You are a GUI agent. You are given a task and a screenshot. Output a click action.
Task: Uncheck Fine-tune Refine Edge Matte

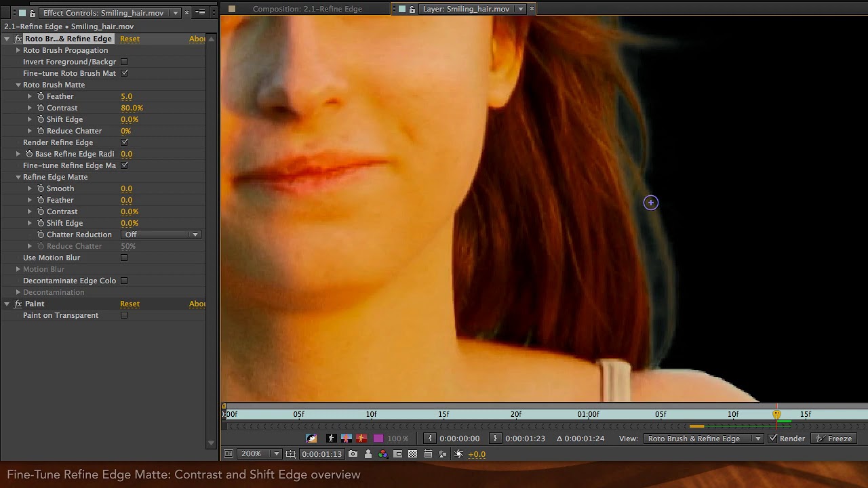pyautogui.click(x=124, y=165)
